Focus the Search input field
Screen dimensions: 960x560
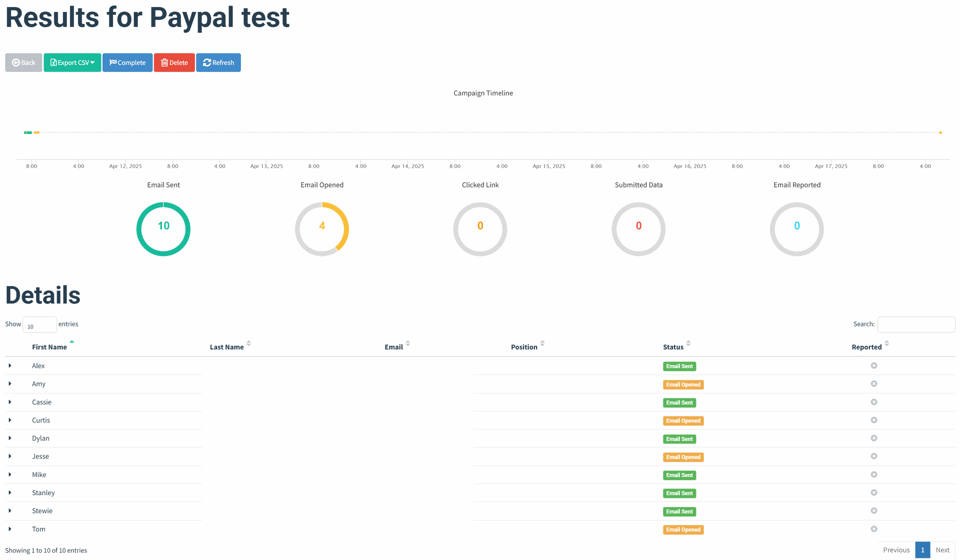click(x=915, y=324)
